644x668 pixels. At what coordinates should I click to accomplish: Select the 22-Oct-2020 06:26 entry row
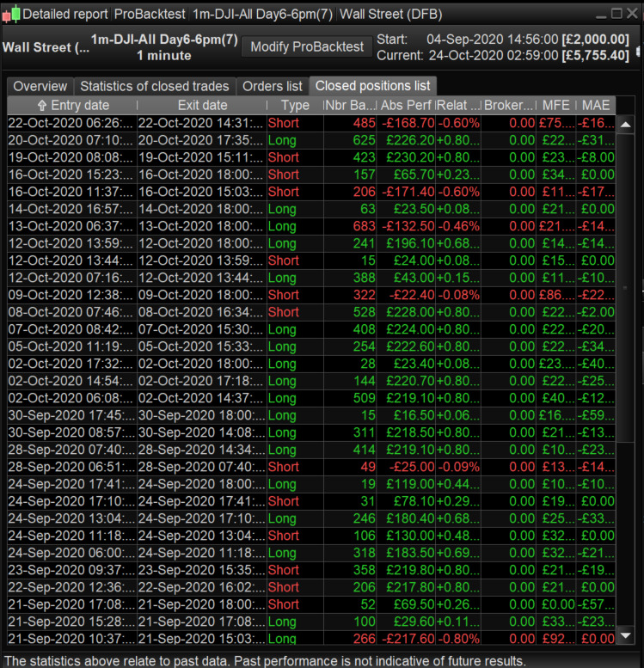pos(311,123)
